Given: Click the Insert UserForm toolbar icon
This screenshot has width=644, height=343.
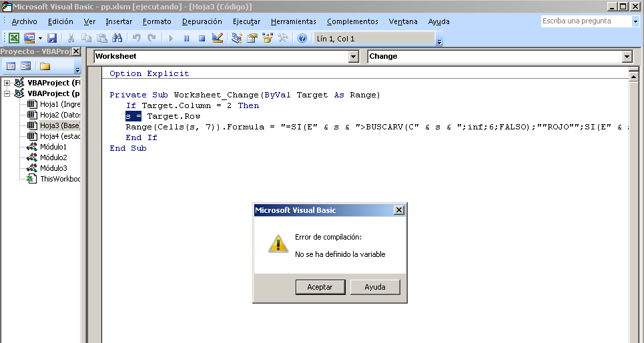Looking at the screenshot, I should point(29,38).
